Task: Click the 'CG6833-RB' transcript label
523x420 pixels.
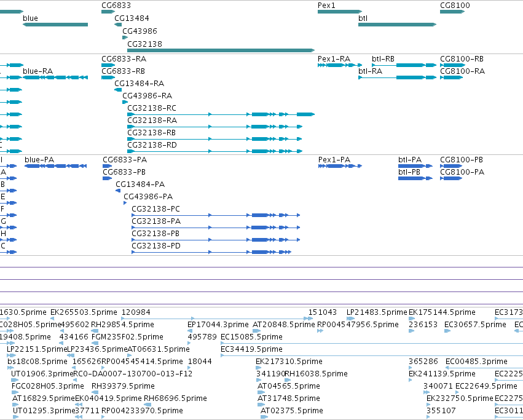Action: (123, 71)
